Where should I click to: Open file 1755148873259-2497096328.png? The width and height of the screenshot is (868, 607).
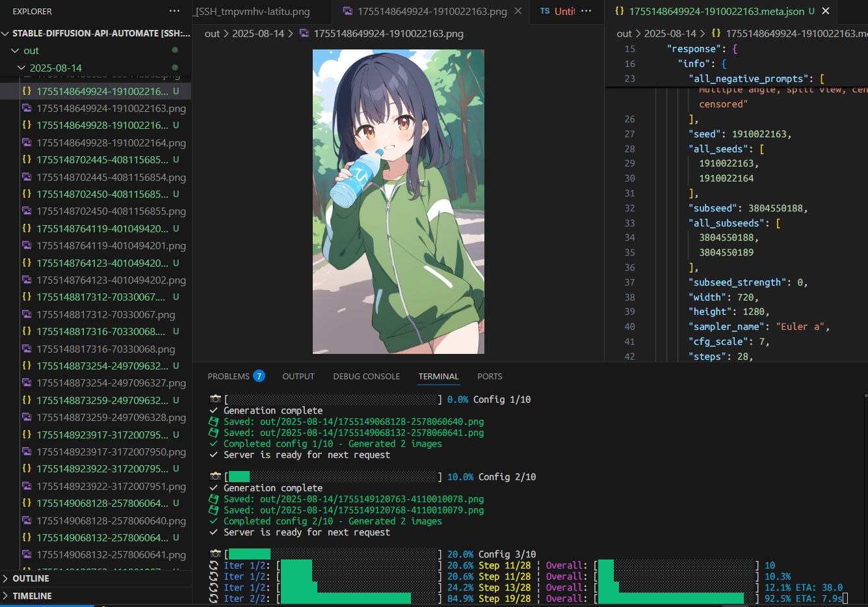point(111,418)
